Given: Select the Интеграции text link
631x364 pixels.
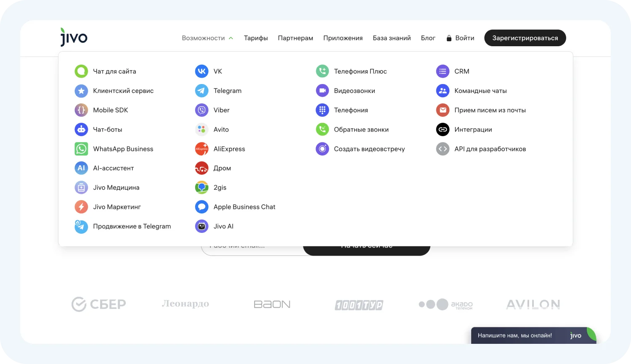Looking at the screenshot, I should [x=473, y=129].
